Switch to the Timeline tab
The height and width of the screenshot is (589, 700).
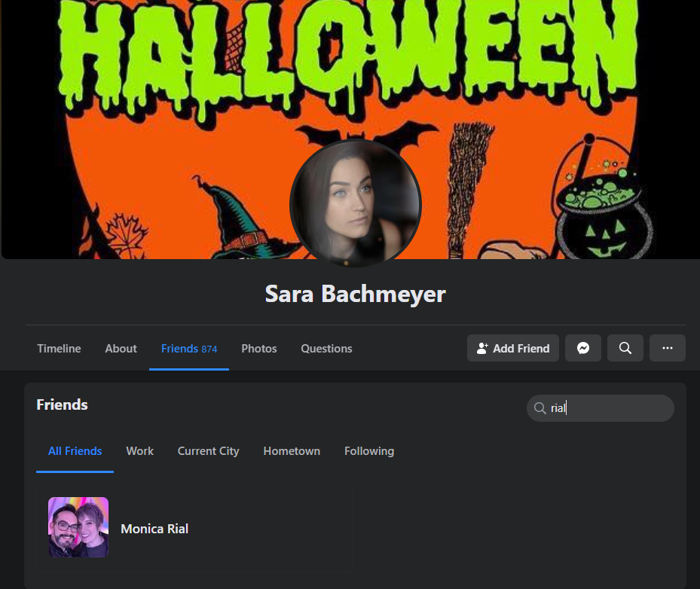[x=59, y=349]
